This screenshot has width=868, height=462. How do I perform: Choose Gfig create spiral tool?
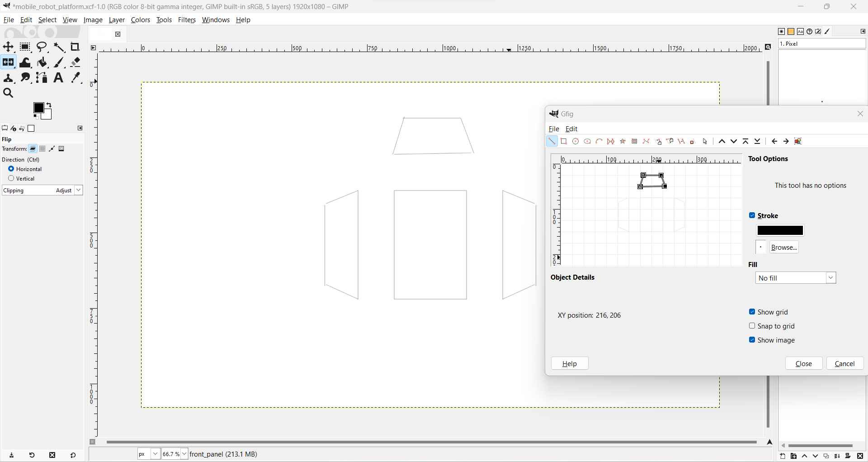click(x=634, y=142)
